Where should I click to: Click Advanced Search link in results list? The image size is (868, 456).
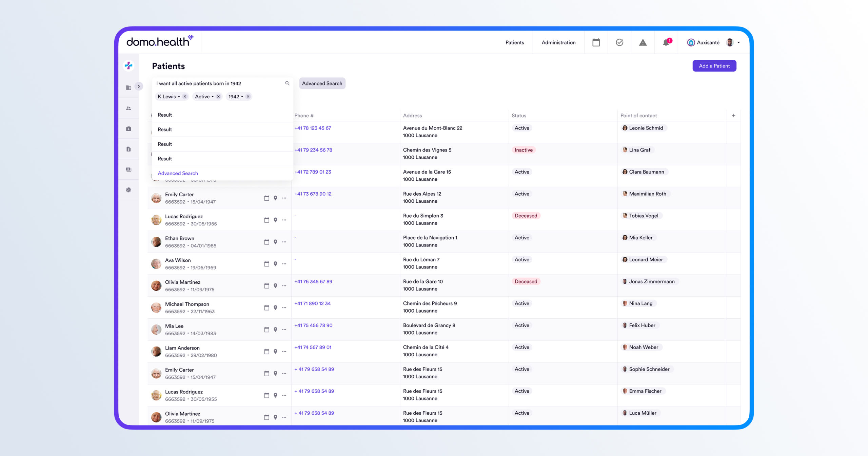point(178,173)
